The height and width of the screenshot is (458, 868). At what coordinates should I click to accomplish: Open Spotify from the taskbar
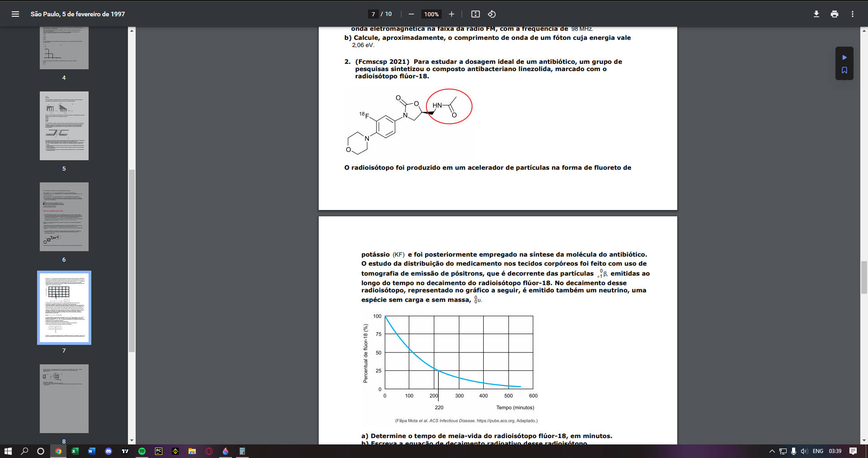coord(142,451)
